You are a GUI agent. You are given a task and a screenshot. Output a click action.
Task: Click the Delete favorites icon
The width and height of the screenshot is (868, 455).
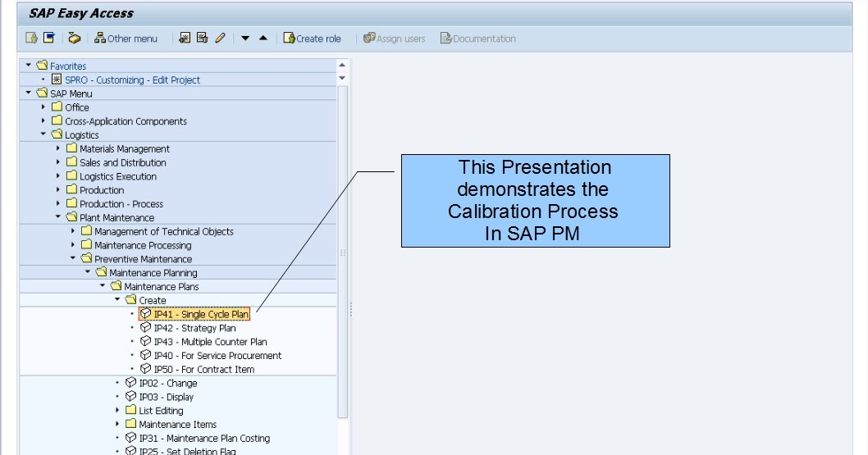202,39
